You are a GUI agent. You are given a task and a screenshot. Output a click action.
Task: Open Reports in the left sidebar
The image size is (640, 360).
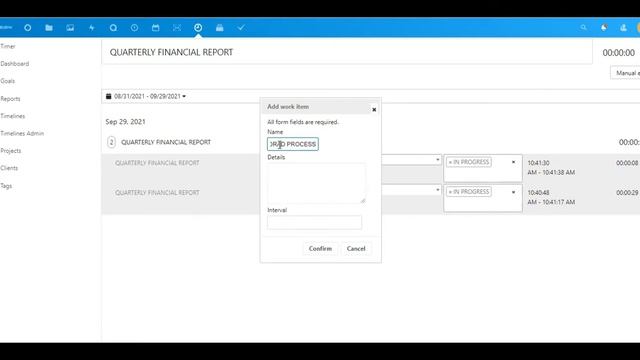click(x=10, y=99)
